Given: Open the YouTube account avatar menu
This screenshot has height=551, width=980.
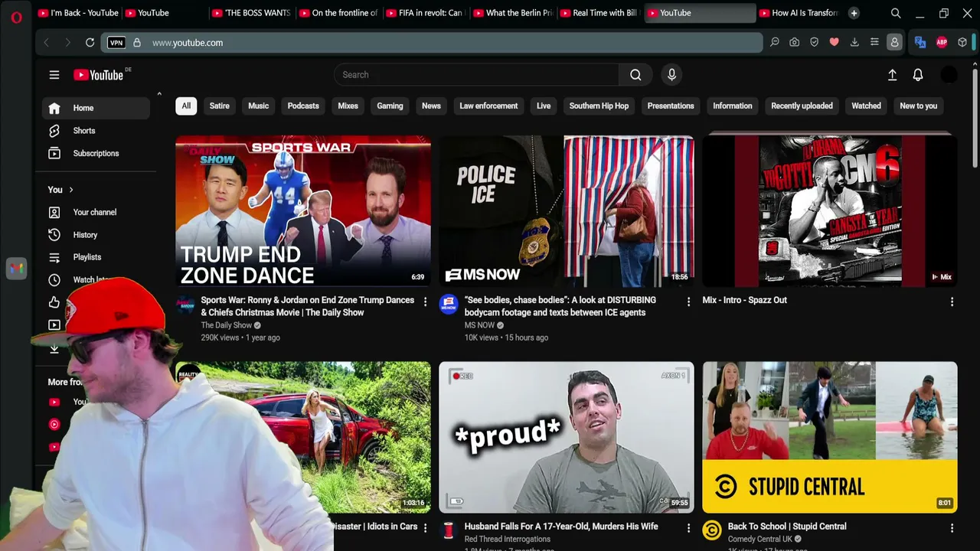Looking at the screenshot, I should pos(949,75).
